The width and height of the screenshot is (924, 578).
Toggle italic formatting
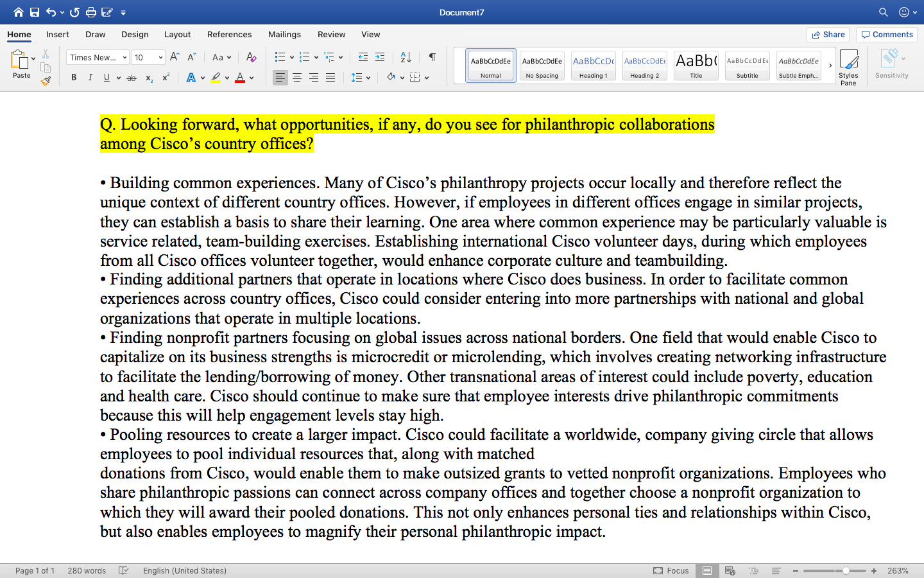tap(90, 78)
